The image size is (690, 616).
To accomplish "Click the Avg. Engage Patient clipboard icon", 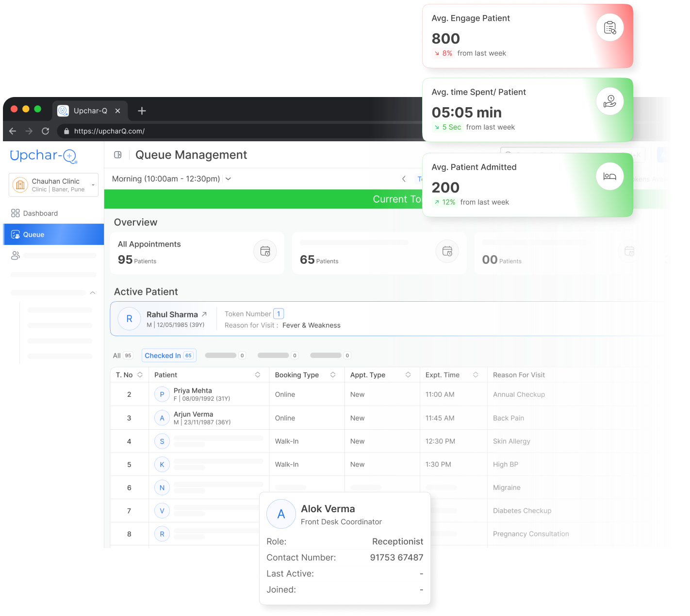I will point(609,28).
